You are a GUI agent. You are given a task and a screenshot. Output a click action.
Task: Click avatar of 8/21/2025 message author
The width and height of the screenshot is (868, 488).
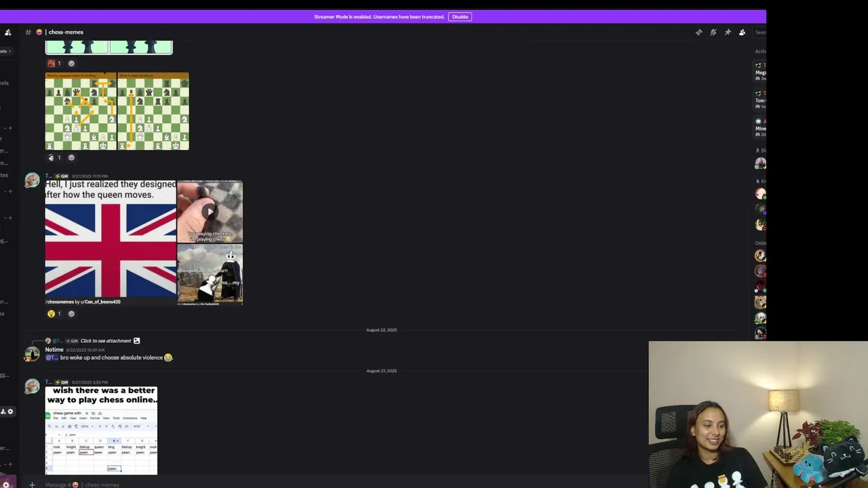[32, 180]
